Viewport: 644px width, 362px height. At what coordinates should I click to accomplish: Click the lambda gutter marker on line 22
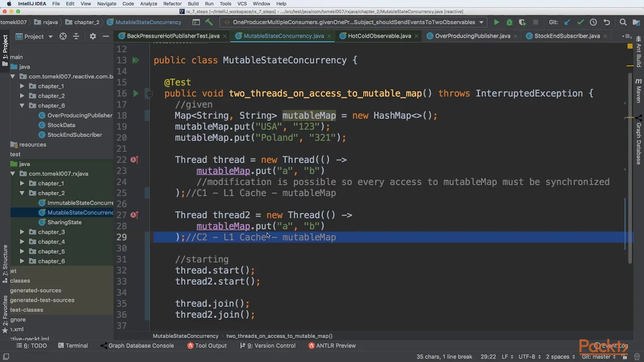click(134, 160)
